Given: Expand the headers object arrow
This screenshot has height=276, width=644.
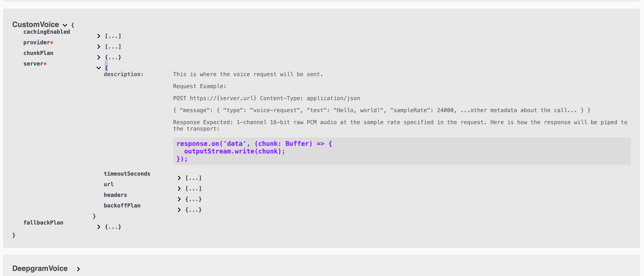Looking at the screenshot, I should coord(179,199).
